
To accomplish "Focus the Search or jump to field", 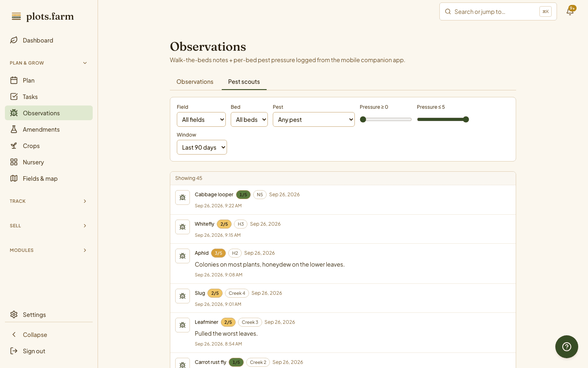I will pos(498,11).
